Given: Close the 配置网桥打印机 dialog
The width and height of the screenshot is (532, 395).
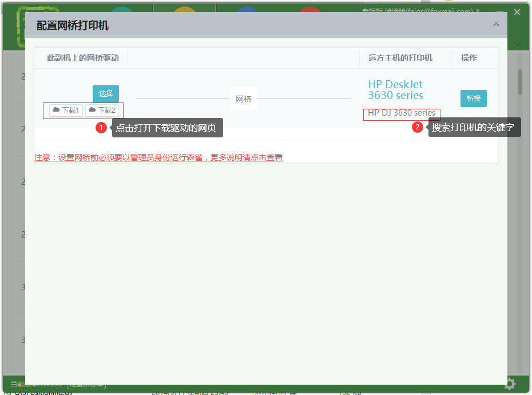Looking at the screenshot, I should click(x=496, y=23).
